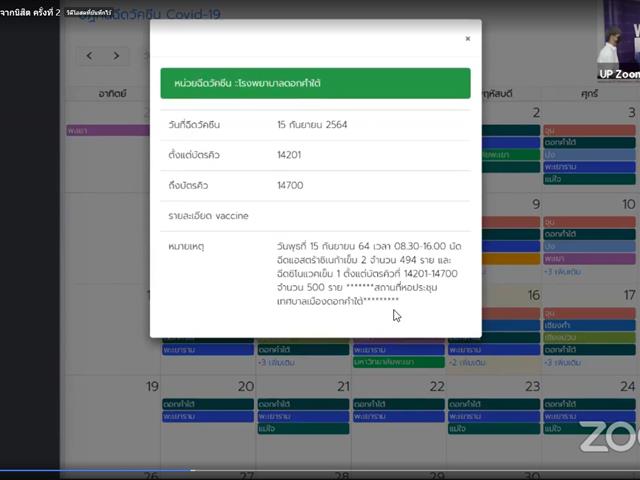The width and height of the screenshot is (640, 480).
Task: Expand +3 เพิ่มเติม below the dialog on Tuesday
Action: [276, 362]
